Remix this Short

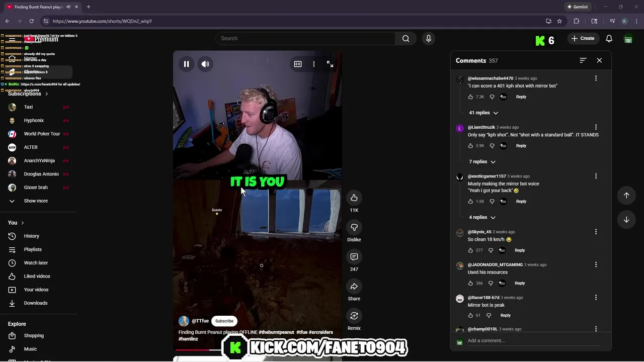354,316
